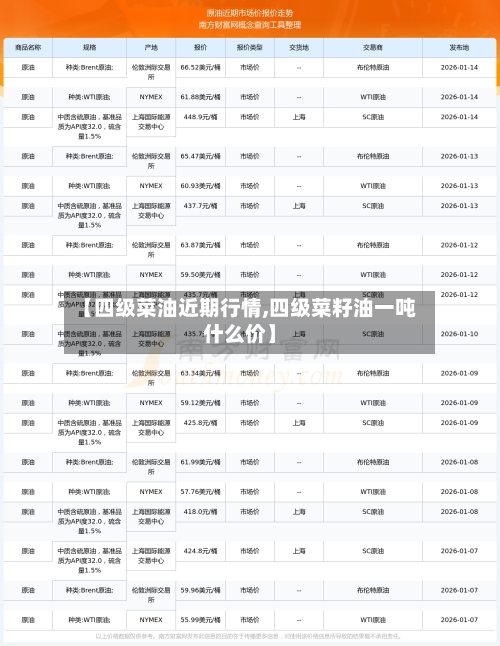Image resolution: width=500 pixels, height=646 pixels.
Task: Select the price 59.12美元/桶
Action: click(201, 403)
